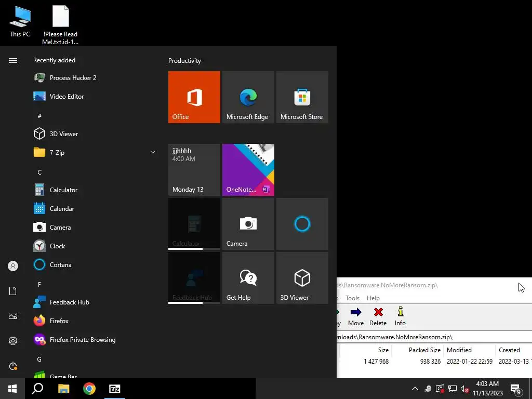Click the dimmed Calculator tile

[x=194, y=224]
